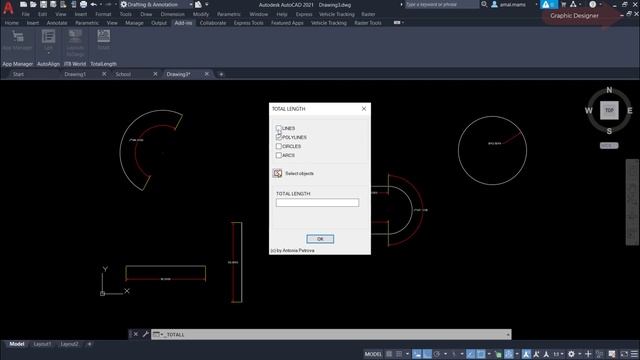Click the TOP face of the ViewCube
The width and height of the screenshot is (640, 360).
click(x=609, y=110)
